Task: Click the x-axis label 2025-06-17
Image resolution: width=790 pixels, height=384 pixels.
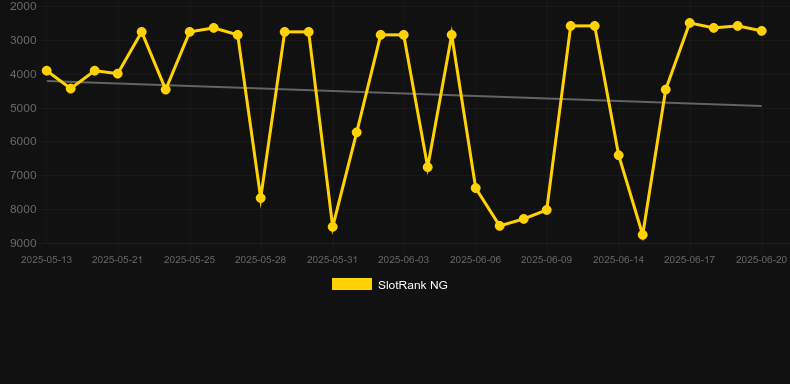Action: (x=690, y=260)
